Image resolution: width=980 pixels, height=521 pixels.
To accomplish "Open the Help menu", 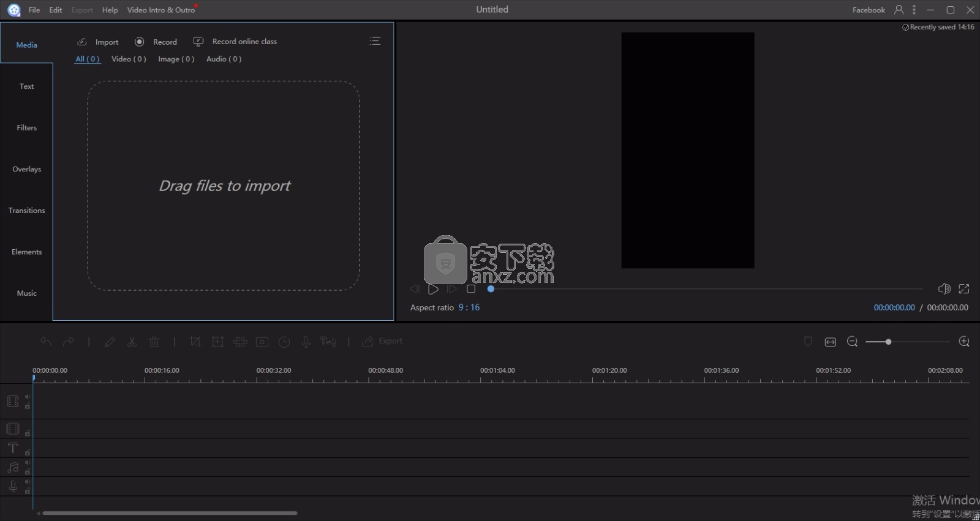I will point(110,10).
